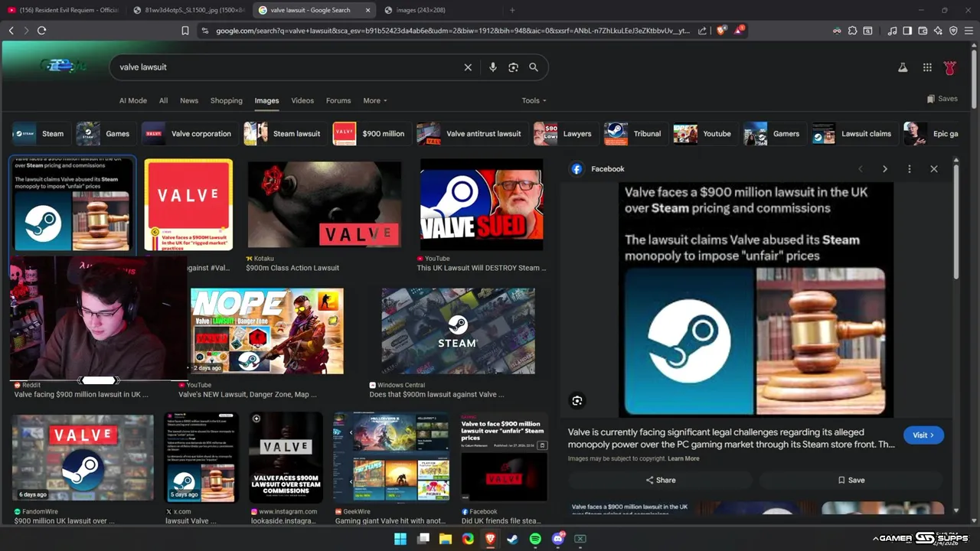This screenshot has width=980, height=551.
Task: Open the browser extensions puzzle icon
Action: [852, 31]
